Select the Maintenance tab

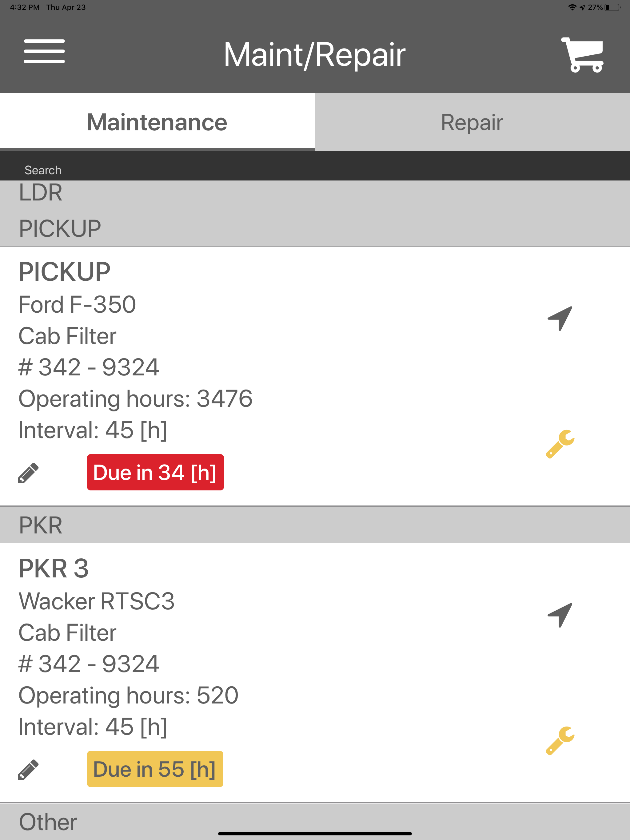[x=157, y=122]
